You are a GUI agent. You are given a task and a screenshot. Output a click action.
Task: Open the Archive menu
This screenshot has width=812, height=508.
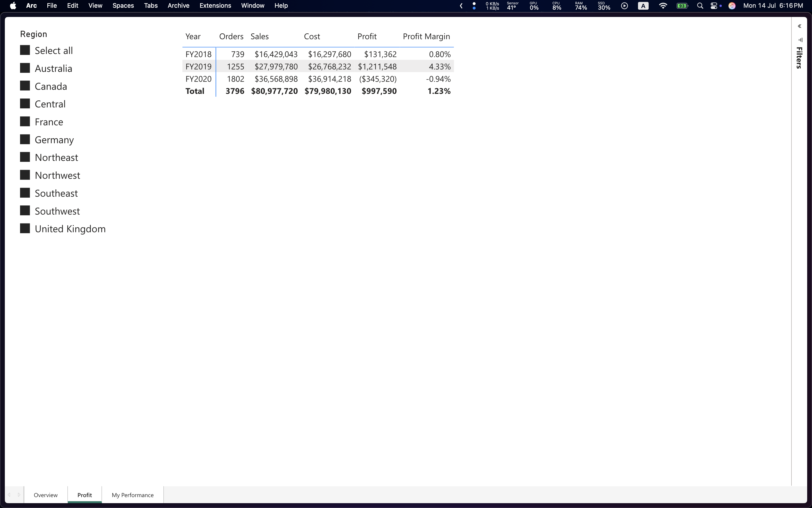coord(179,6)
